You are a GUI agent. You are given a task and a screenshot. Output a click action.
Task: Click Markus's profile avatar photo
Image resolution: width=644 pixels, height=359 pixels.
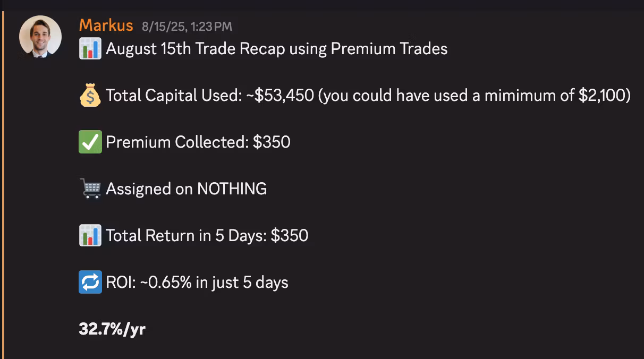tap(40, 37)
